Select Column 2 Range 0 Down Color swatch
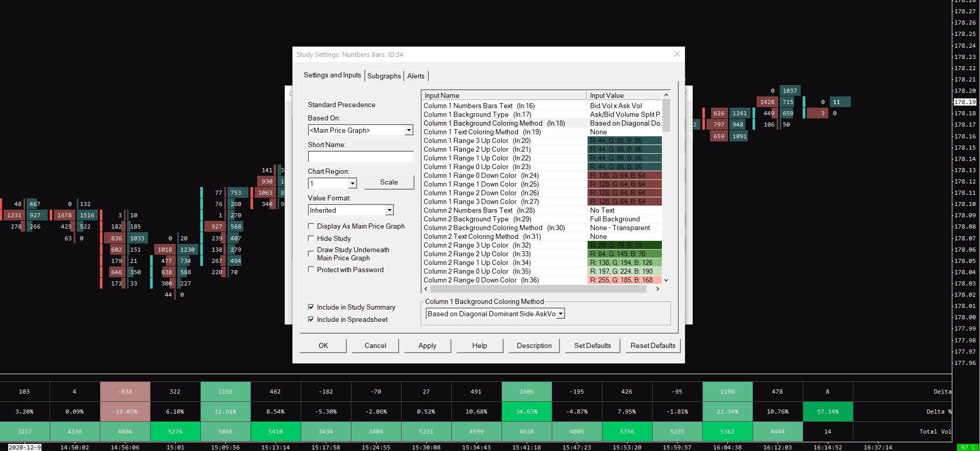The image size is (980, 451). [624, 280]
